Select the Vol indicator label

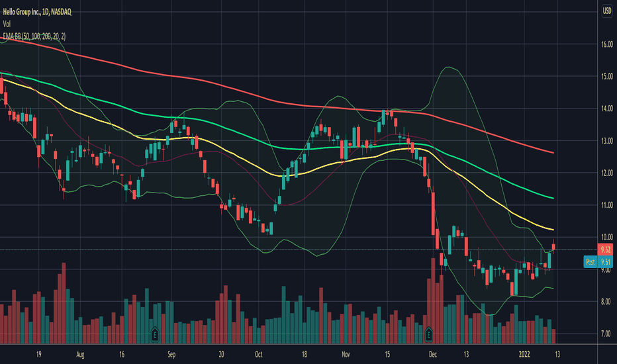tap(7, 24)
